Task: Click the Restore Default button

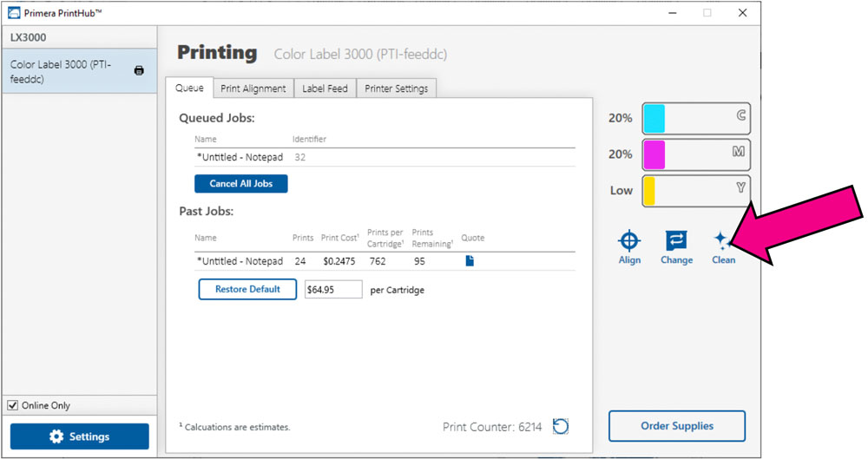Action: click(x=247, y=289)
